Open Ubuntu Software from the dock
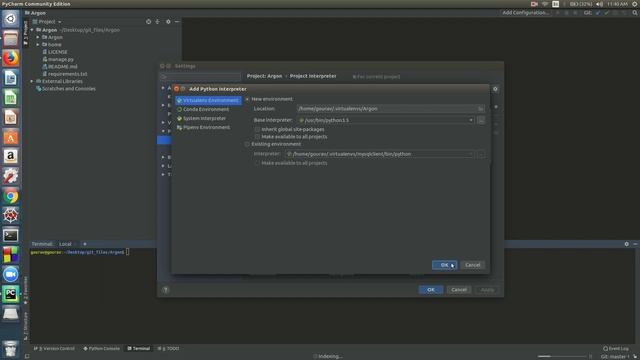The width and height of the screenshot is (640, 360). click(11, 137)
